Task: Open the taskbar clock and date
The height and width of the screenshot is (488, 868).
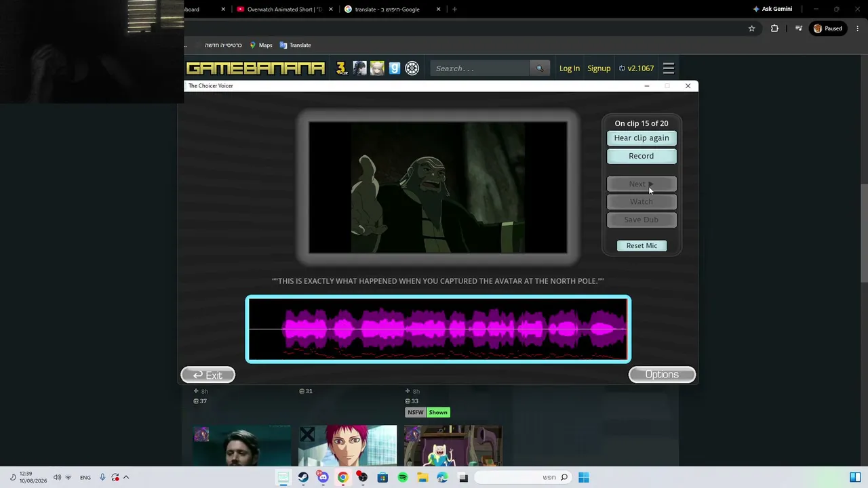Action: click(33, 477)
